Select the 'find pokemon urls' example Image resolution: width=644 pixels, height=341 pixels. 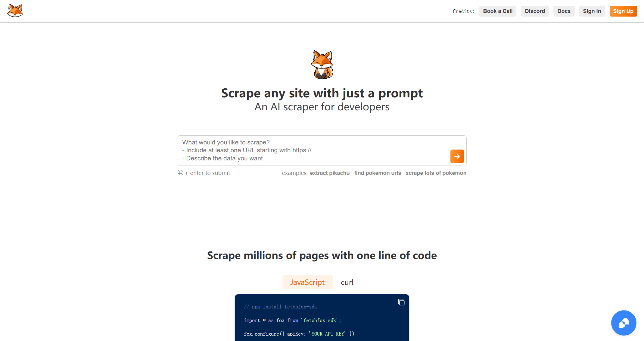(x=377, y=173)
